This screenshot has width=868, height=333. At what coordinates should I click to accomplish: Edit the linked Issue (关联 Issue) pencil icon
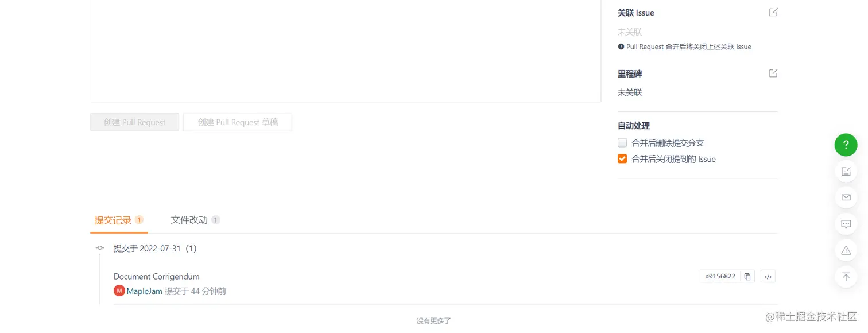click(x=773, y=12)
